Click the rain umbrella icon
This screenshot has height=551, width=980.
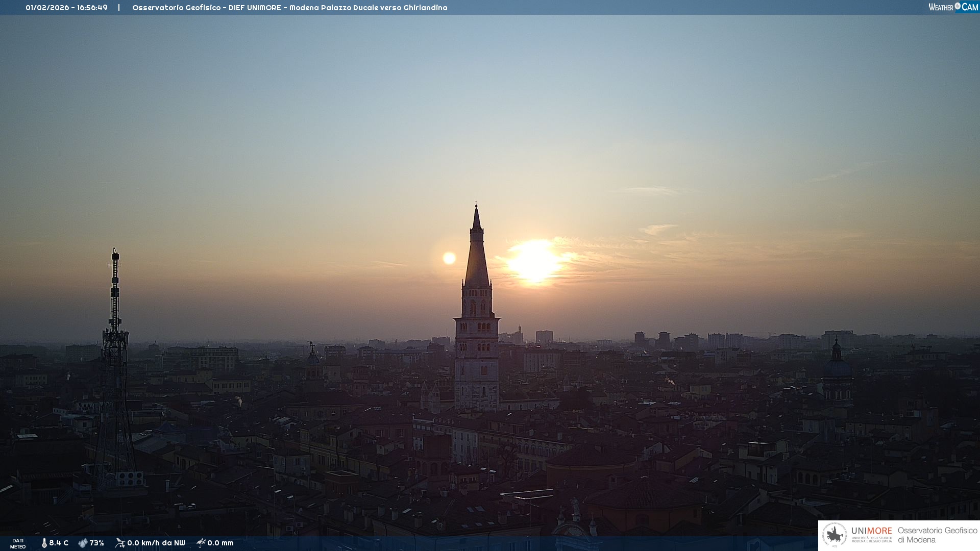tap(201, 543)
